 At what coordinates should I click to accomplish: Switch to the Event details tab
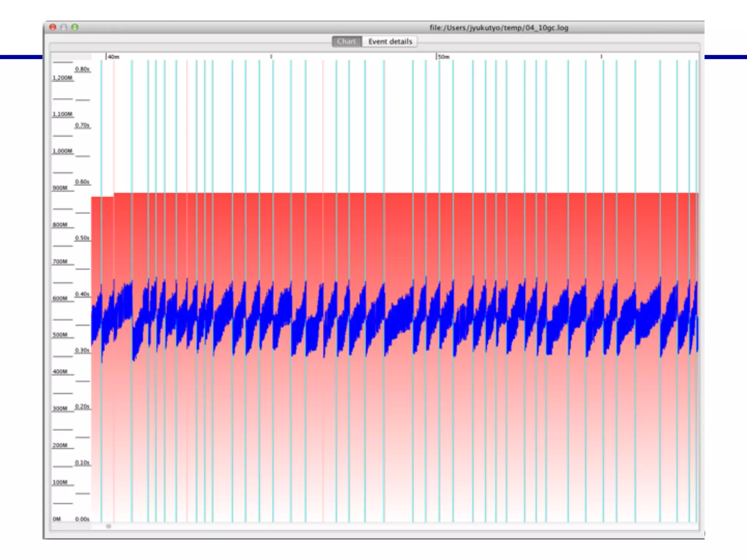tap(390, 42)
